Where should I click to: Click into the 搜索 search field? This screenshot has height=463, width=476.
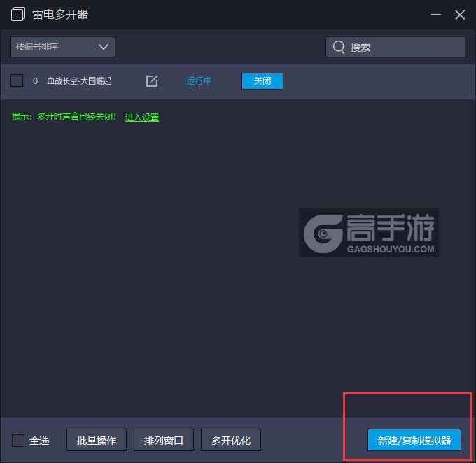point(395,47)
